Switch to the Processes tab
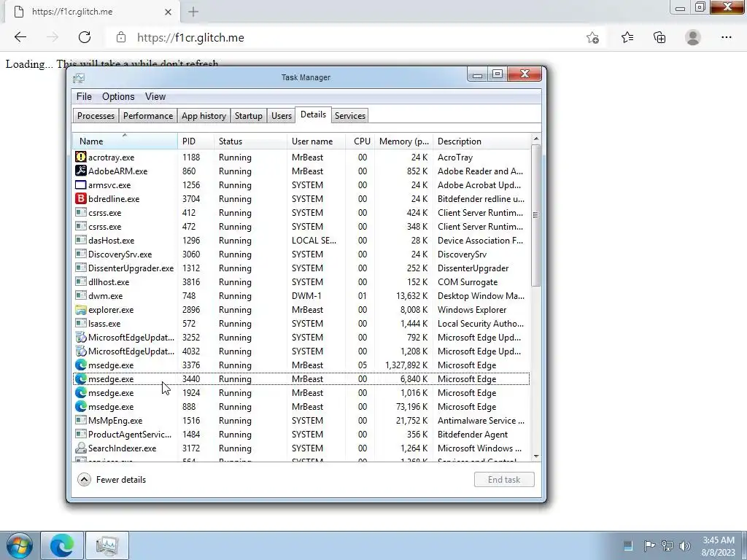Viewport: 747px width, 560px height. click(96, 116)
